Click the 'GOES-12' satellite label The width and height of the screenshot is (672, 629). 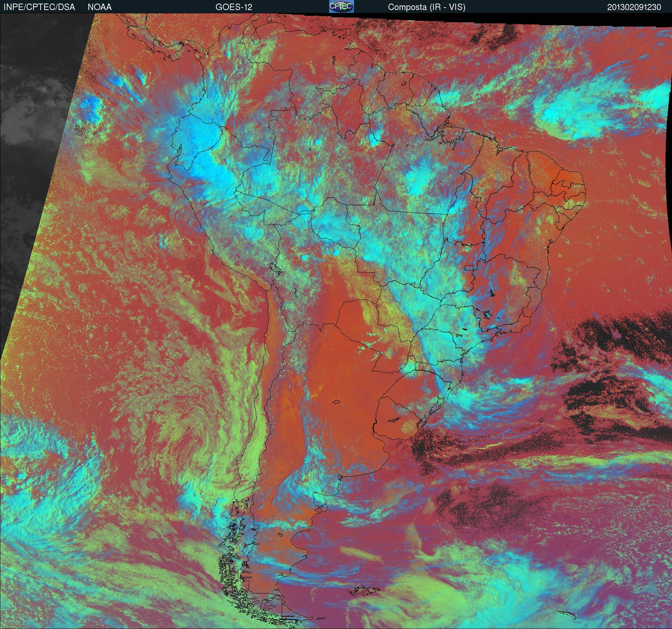click(234, 7)
